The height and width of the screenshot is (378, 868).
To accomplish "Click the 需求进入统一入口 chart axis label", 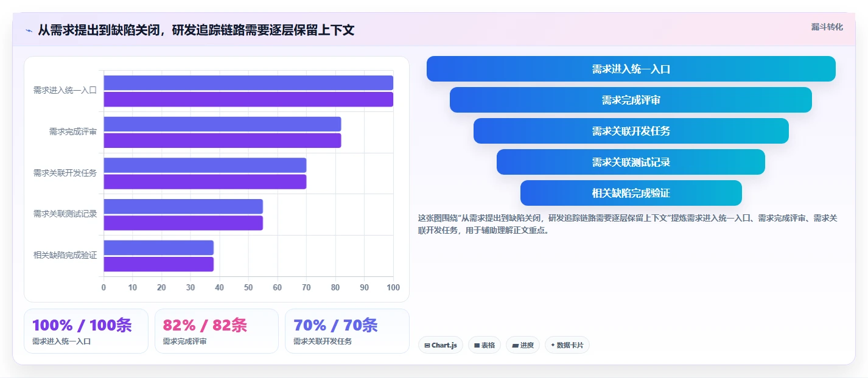I will pos(65,90).
